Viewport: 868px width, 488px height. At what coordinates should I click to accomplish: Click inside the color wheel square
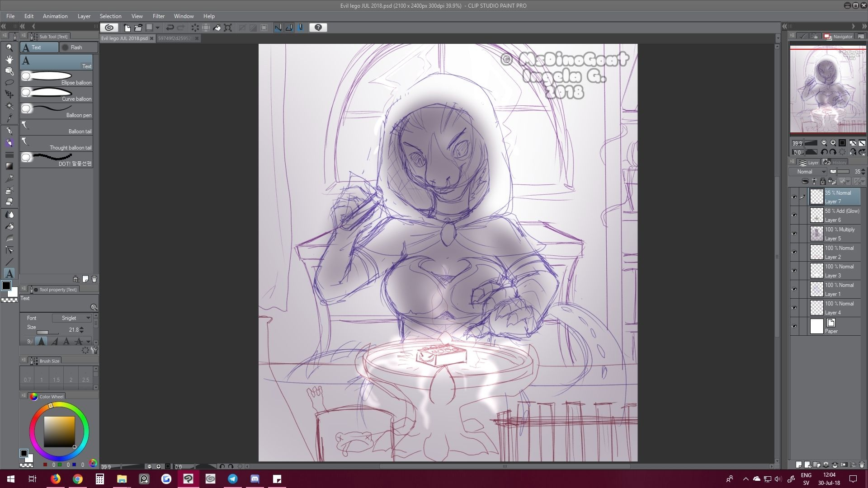(x=59, y=432)
